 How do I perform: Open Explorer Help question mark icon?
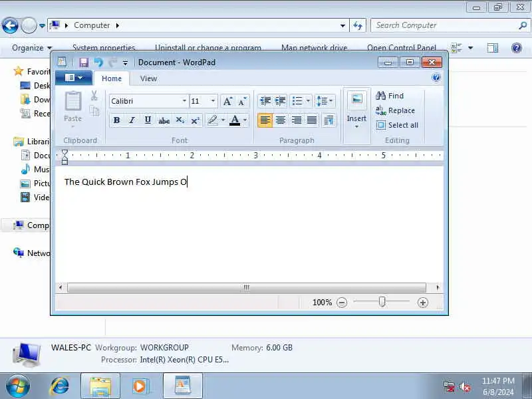pos(517,48)
